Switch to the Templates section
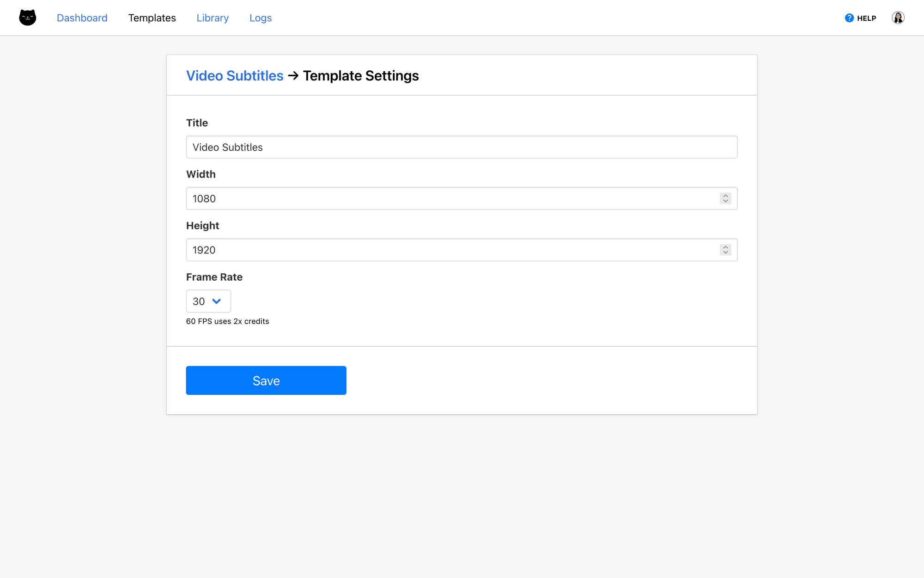The image size is (924, 578). tap(152, 18)
